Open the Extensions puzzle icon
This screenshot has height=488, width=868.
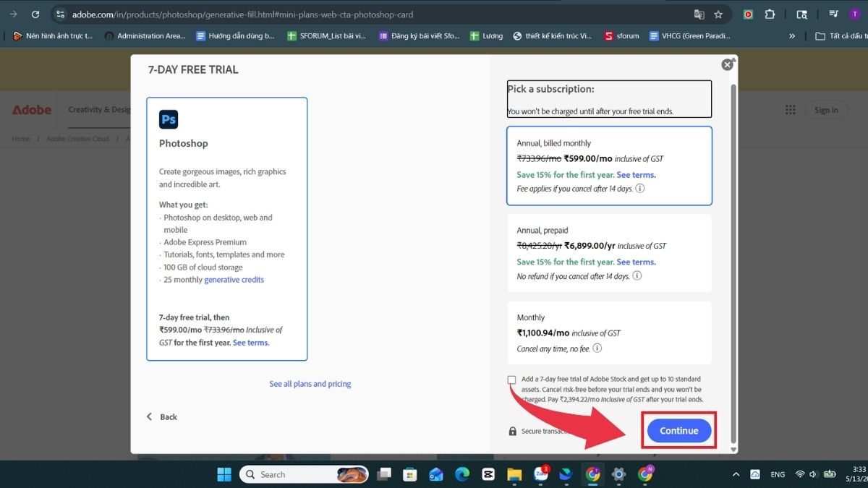tap(770, 14)
